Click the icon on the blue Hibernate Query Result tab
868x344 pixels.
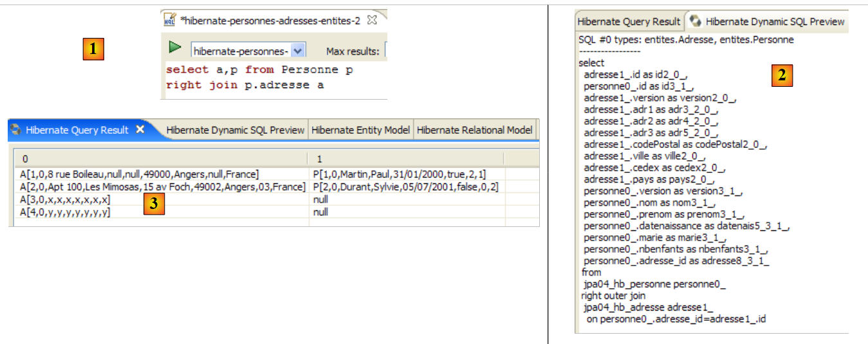[x=17, y=130]
